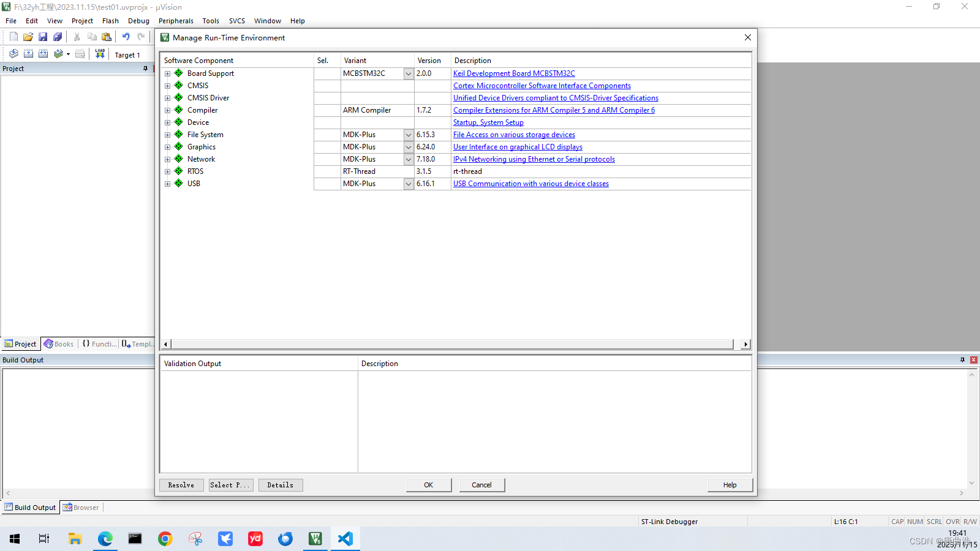Open the Peripherals menu
Screen dimensions: 980x551
[x=176, y=21]
